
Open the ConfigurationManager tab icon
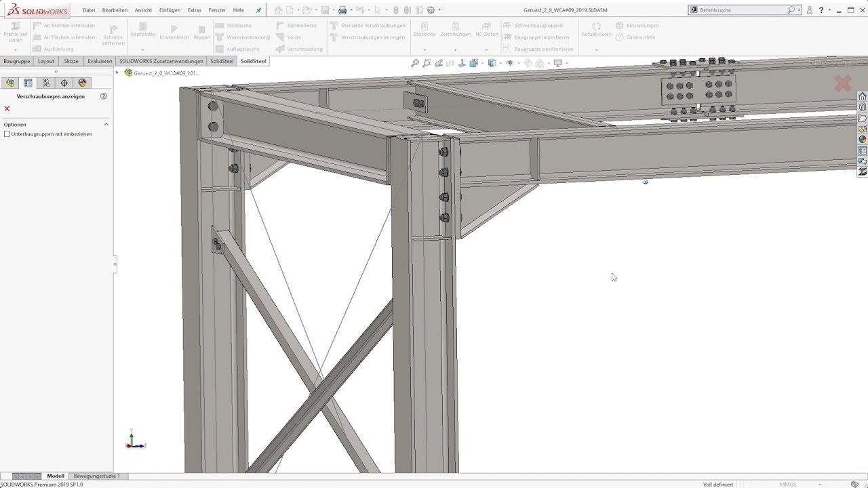click(x=46, y=83)
